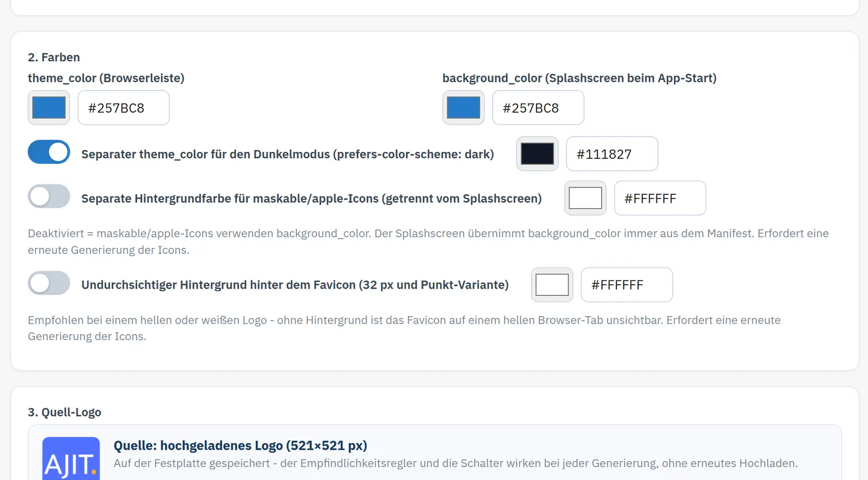Open maskable icon background color swatch
The height and width of the screenshot is (480, 868).
[585, 199]
